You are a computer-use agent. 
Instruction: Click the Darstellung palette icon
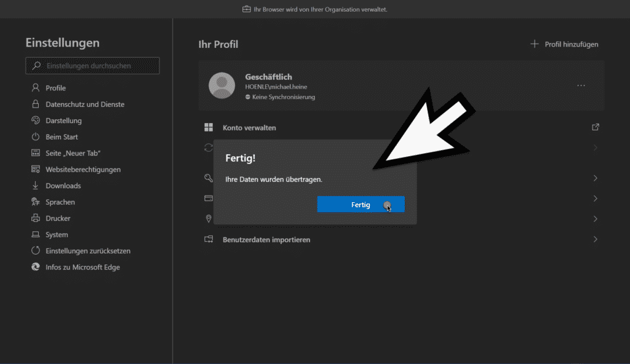[35, 120]
